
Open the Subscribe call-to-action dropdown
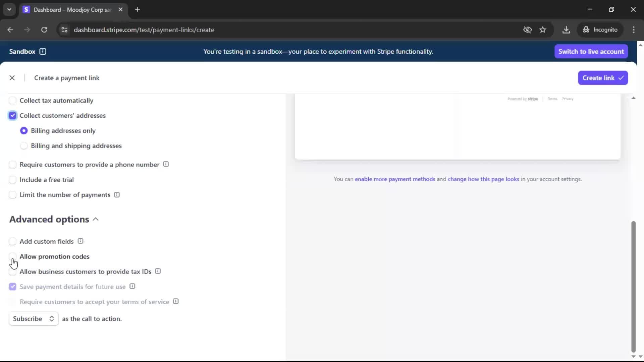34,319
